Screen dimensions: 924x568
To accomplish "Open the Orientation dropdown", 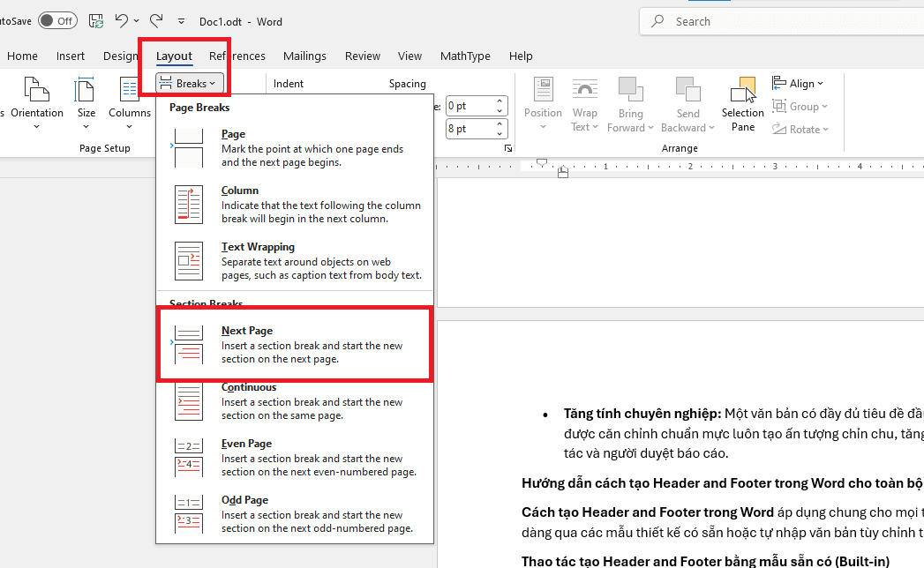I will [x=36, y=103].
